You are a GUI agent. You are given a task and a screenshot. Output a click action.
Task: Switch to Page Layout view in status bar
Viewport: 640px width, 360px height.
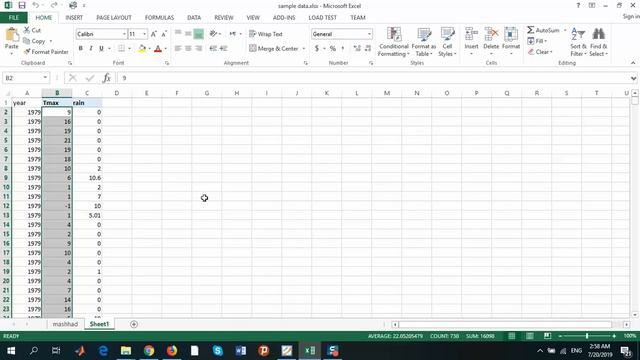coord(529,336)
